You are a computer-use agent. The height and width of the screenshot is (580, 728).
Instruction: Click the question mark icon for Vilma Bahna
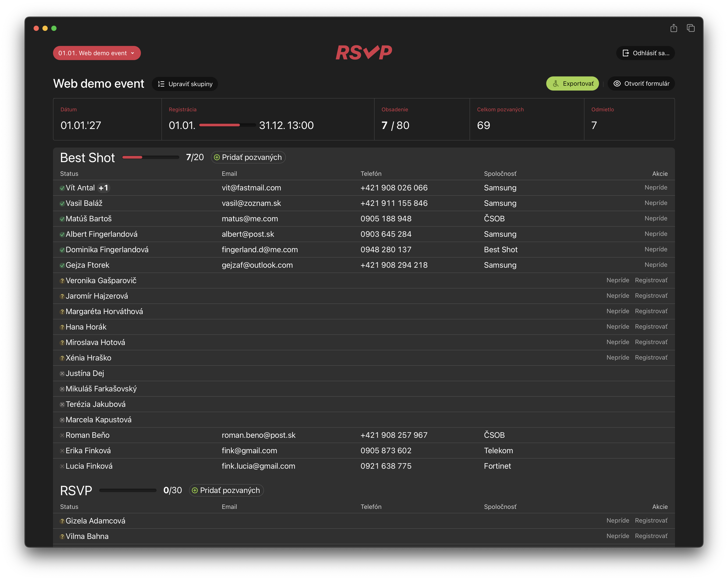pyautogui.click(x=62, y=537)
